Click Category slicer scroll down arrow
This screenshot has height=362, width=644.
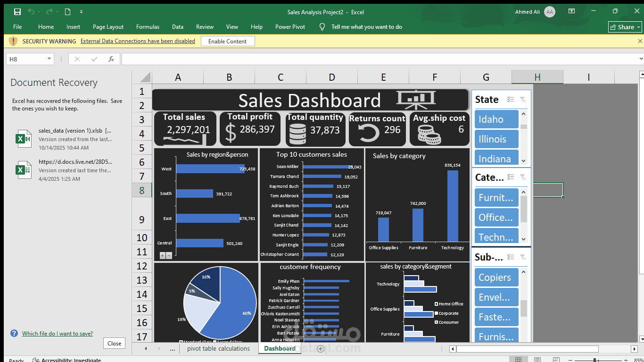point(523,239)
